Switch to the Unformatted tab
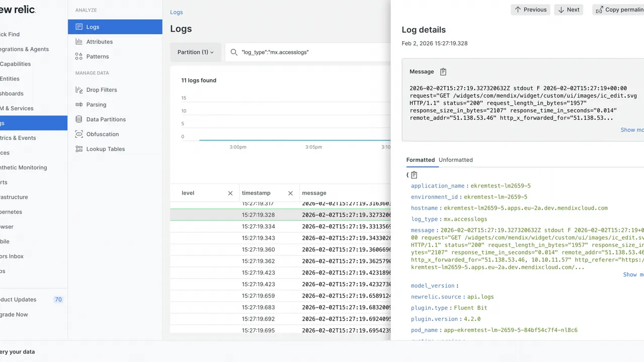Screen dimensions: 644x362 point(456,160)
